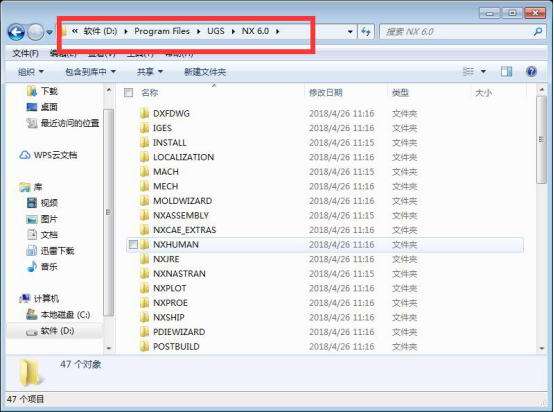Open the view options dropdown arrow
Image resolution: width=554 pixels, height=412 pixels.
click(483, 72)
